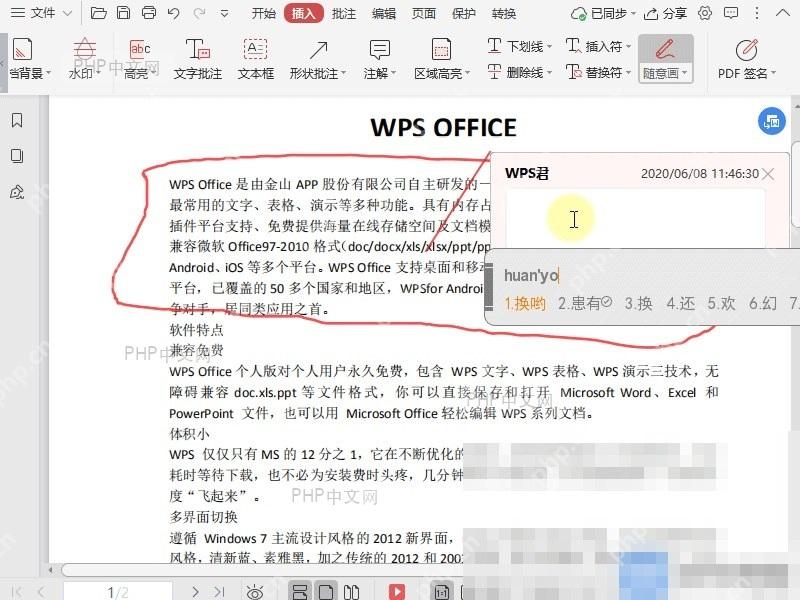
Task: Start the red slideshow play button
Action: [397, 592]
